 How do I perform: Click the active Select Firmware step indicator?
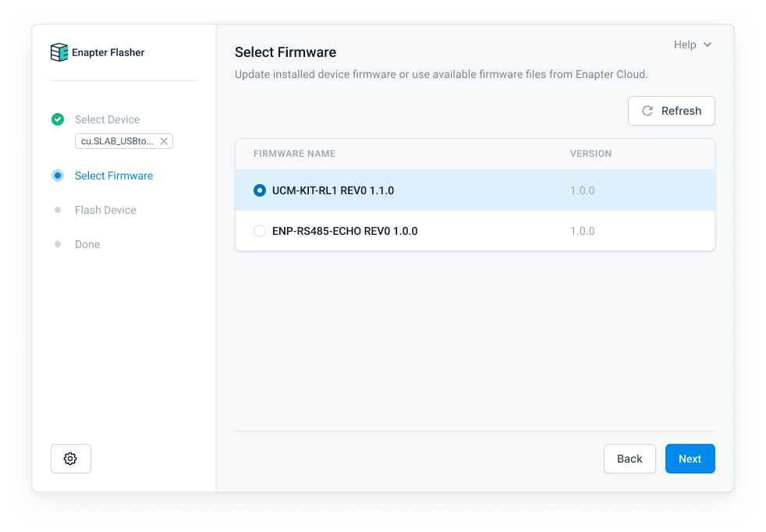[x=58, y=176]
